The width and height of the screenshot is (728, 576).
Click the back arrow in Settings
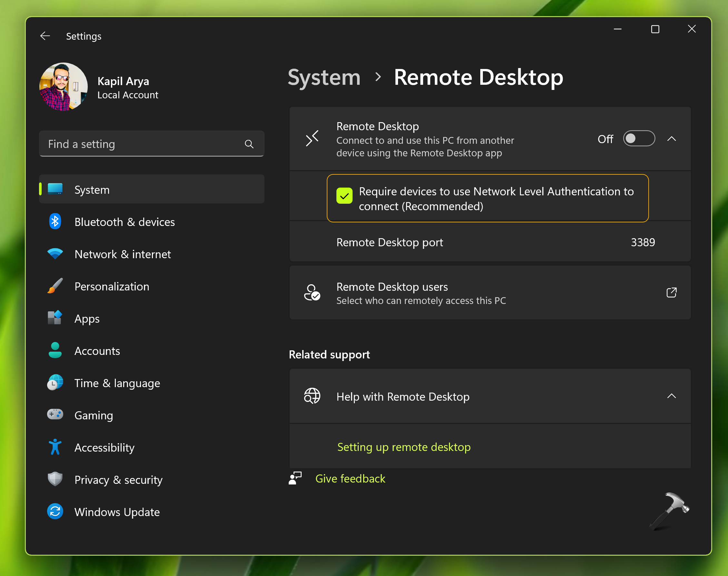pyautogui.click(x=45, y=36)
